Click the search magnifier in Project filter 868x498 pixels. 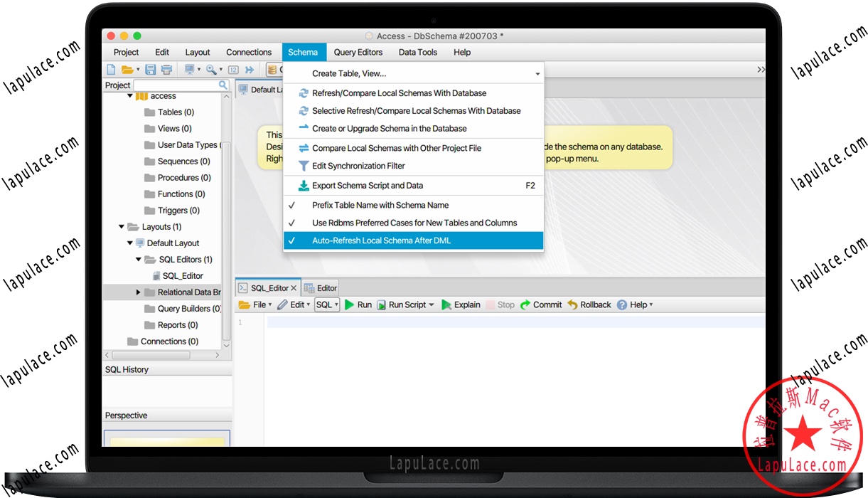(x=223, y=85)
